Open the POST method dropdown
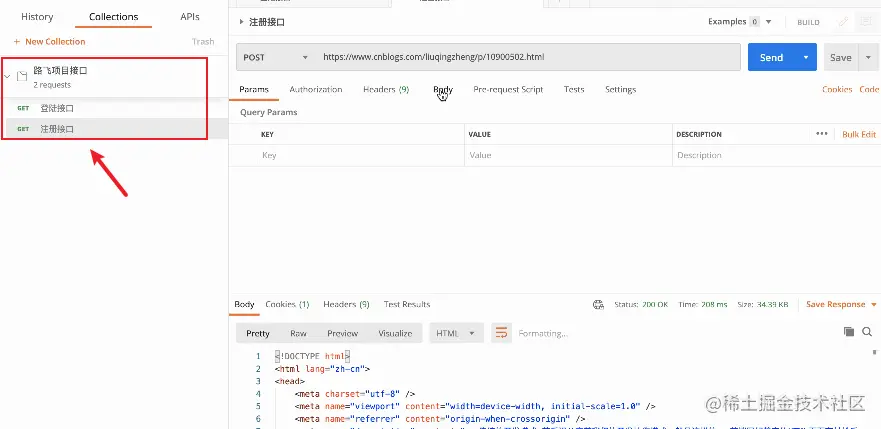The height and width of the screenshot is (429, 881). point(274,57)
